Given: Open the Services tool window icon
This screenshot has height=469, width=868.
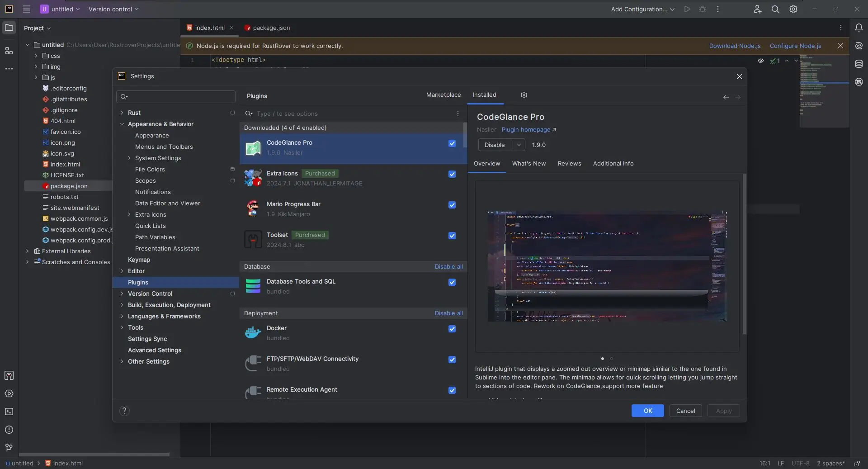Looking at the screenshot, I should 9,393.
